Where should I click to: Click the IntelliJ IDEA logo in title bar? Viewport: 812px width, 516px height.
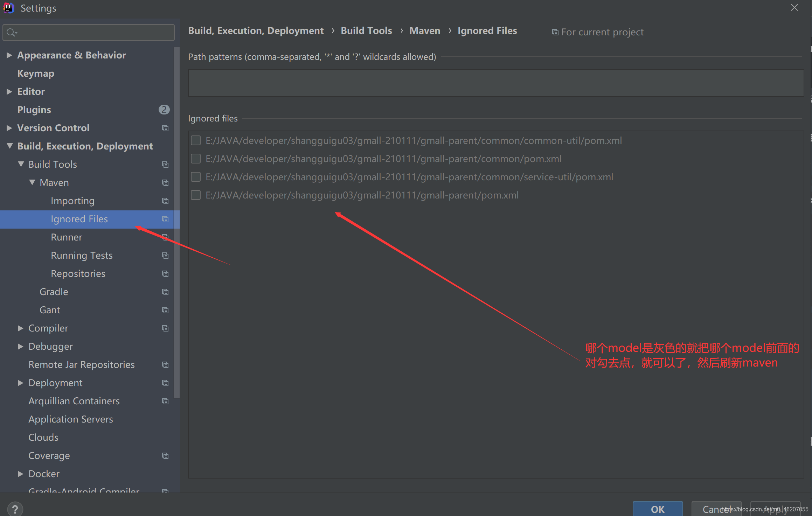tap(8, 8)
